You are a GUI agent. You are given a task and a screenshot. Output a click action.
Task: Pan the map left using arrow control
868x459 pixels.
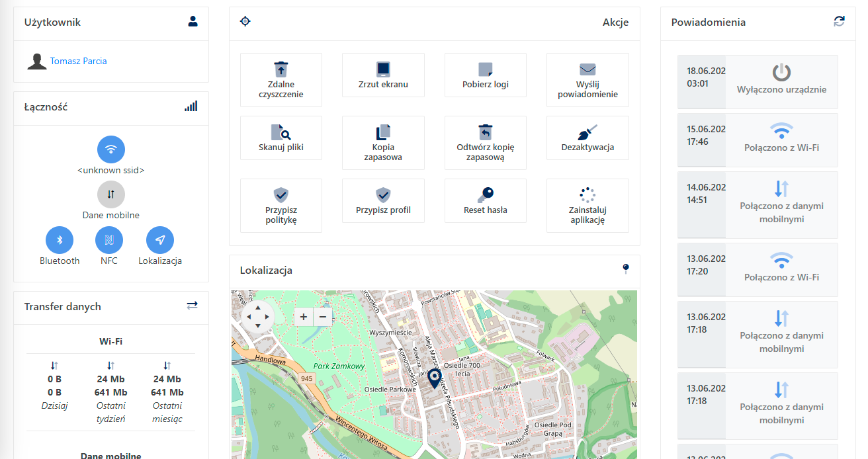tap(248, 317)
